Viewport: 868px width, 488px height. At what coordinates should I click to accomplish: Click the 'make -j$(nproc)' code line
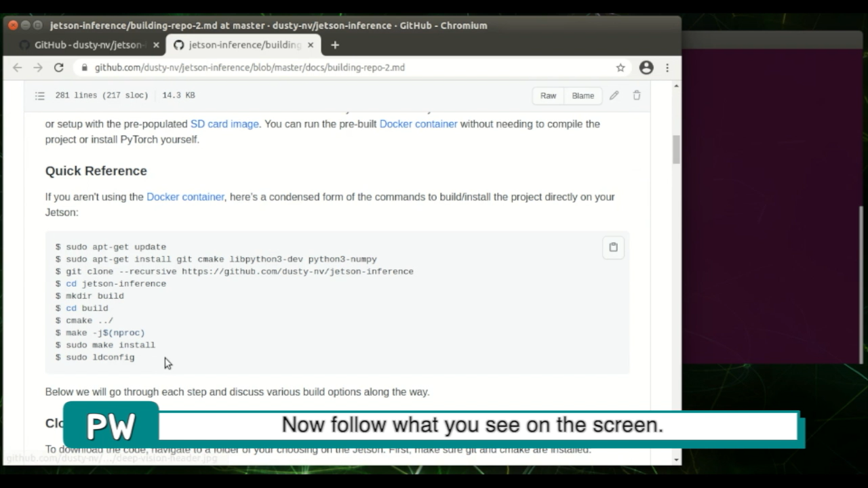coord(100,333)
